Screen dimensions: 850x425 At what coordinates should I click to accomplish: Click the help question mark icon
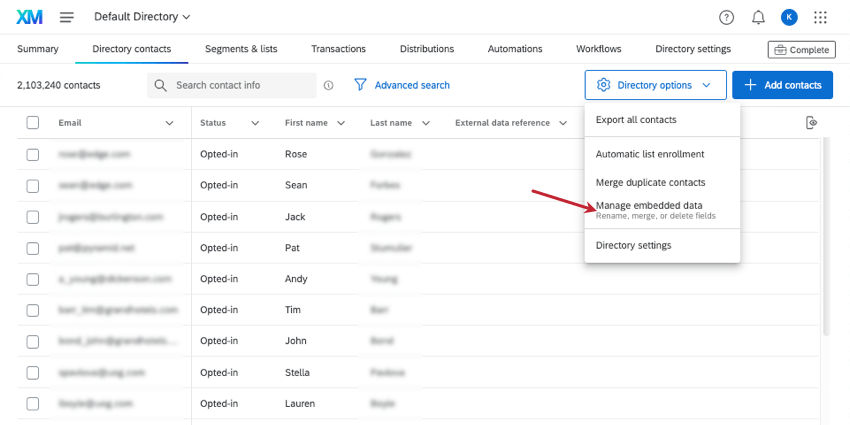click(x=726, y=17)
